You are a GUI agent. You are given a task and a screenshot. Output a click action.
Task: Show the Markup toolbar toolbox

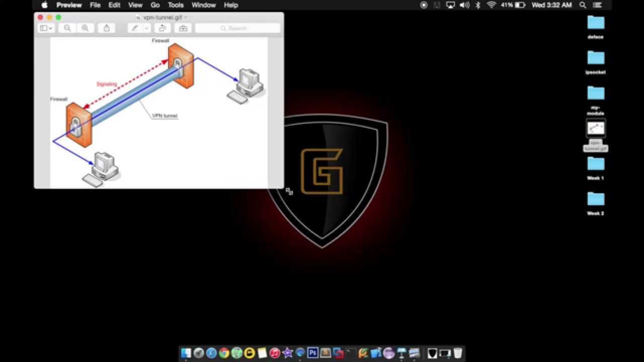[183, 28]
